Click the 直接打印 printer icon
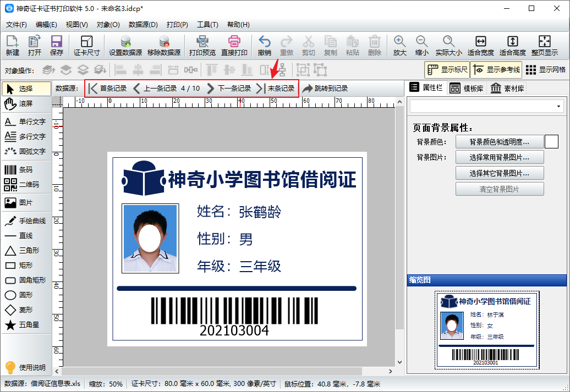The image size is (570, 392). (234, 46)
